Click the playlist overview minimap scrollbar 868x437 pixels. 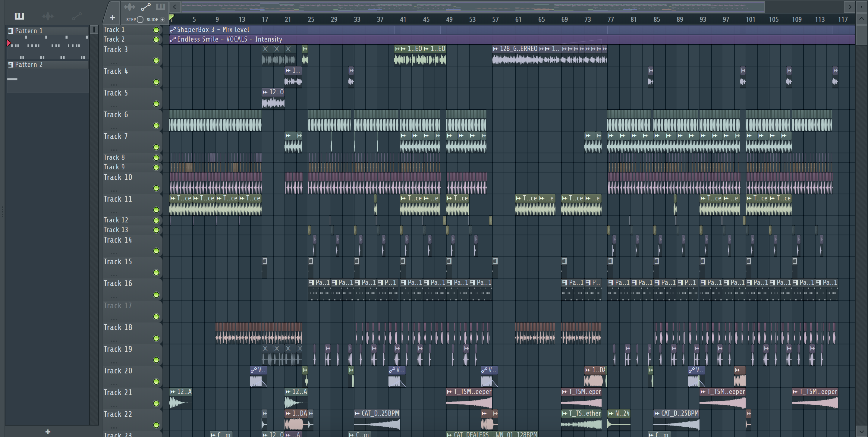[473, 6]
